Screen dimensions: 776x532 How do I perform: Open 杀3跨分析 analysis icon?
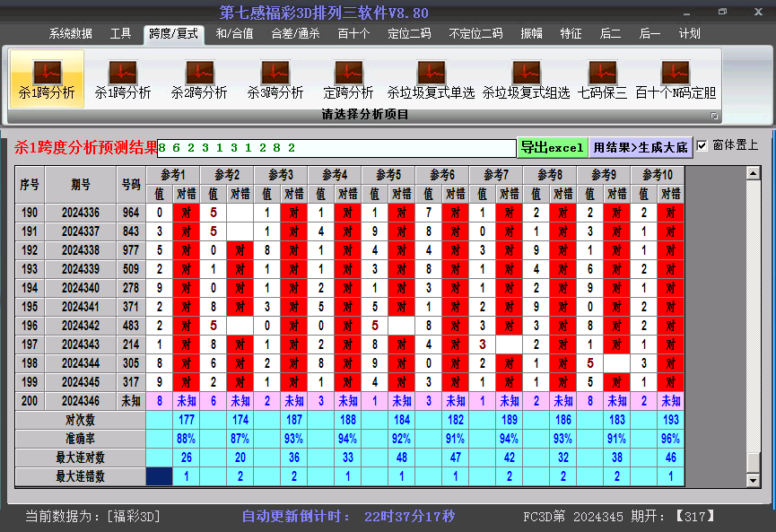[275, 79]
